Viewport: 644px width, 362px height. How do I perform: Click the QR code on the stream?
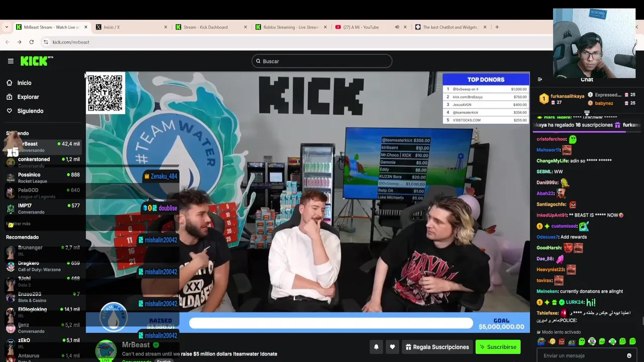point(105,93)
